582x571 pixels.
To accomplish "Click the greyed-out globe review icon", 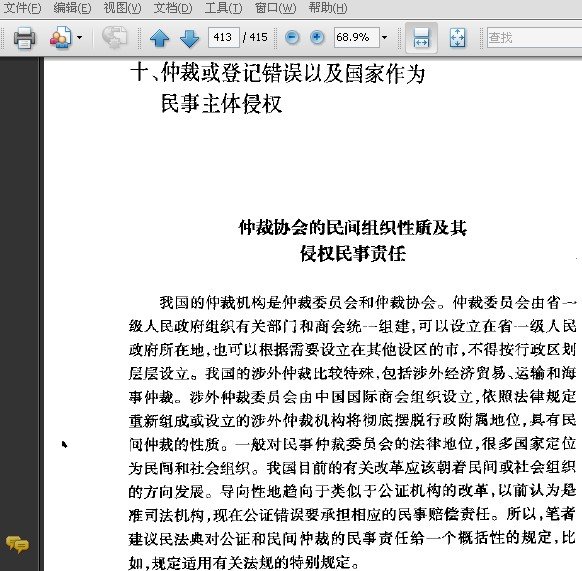I will click(x=114, y=37).
